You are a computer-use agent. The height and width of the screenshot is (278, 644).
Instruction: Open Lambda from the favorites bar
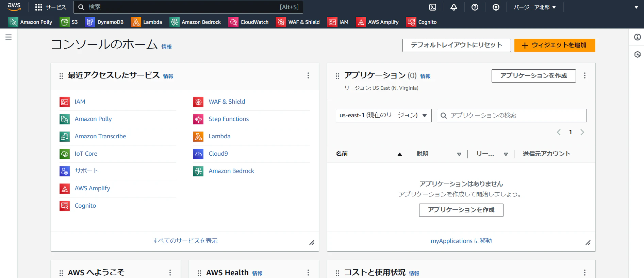[x=147, y=22]
